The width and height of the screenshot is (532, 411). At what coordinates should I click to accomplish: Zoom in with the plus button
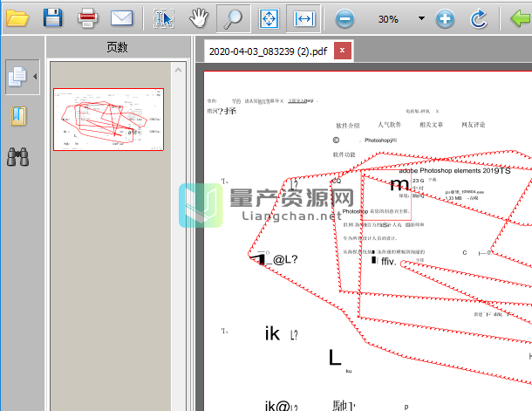click(445, 19)
